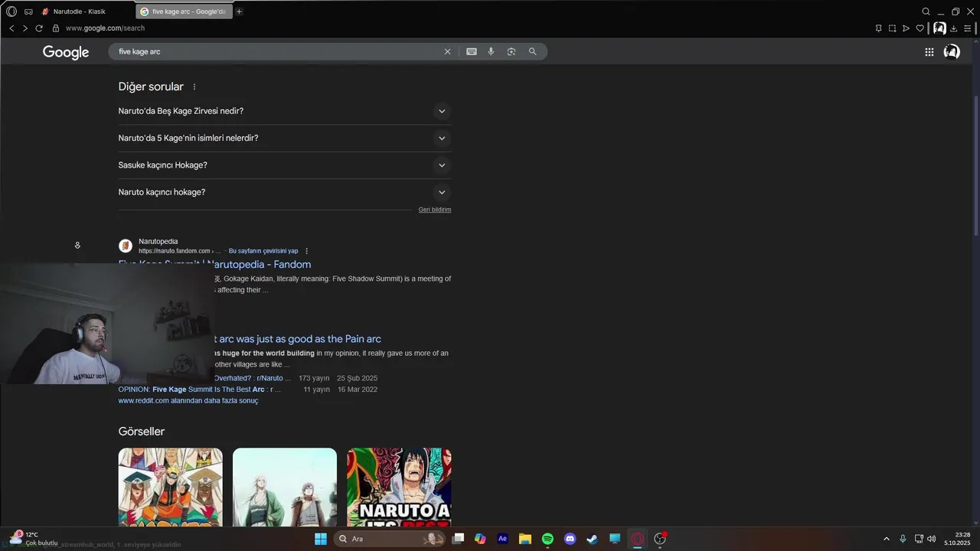Open Steam from taskbar
980x551 pixels.
[x=592, y=539]
